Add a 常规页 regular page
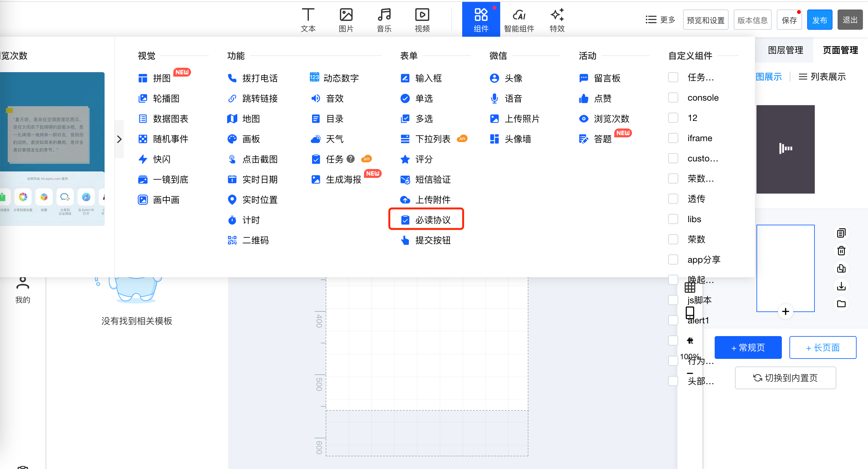Viewport: 868px width, 469px height. (x=748, y=347)
